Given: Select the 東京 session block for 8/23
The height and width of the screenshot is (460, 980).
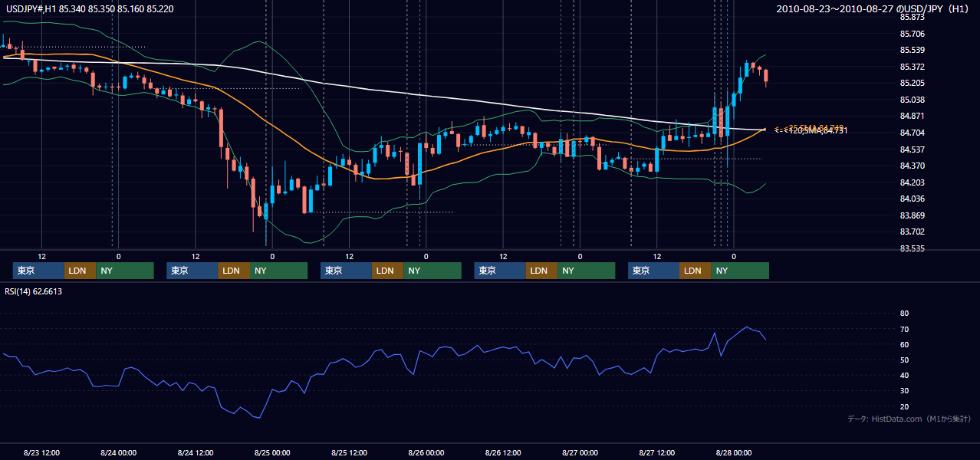Looking at the screenshot, I should pos(38,271).
